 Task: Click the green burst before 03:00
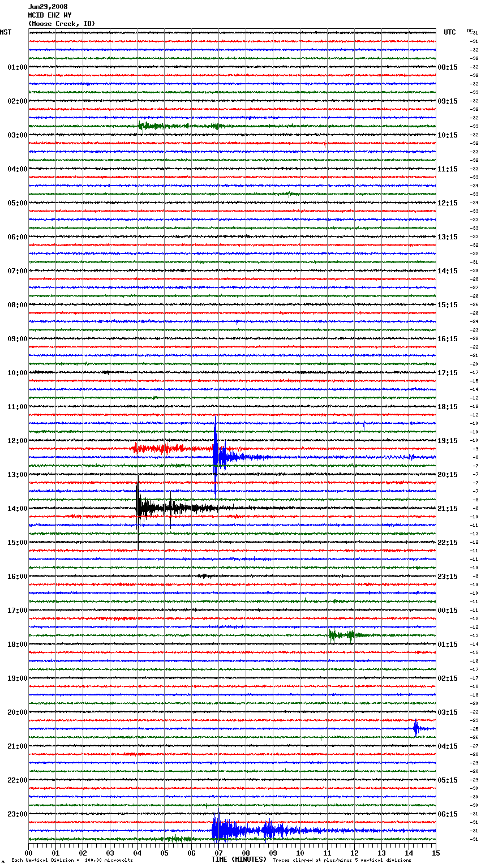(181, 126)
